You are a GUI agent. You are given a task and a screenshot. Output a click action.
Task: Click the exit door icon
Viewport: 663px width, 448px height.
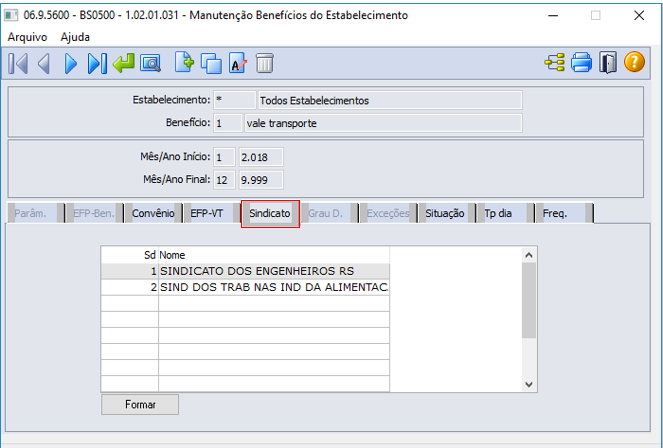pos(608,63)
